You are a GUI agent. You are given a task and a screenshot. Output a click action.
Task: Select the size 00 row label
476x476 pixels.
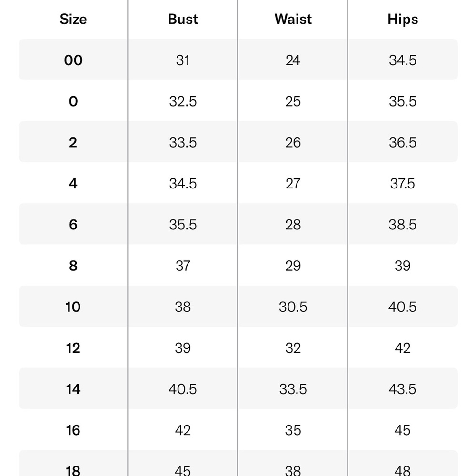(x=73, y=60)
